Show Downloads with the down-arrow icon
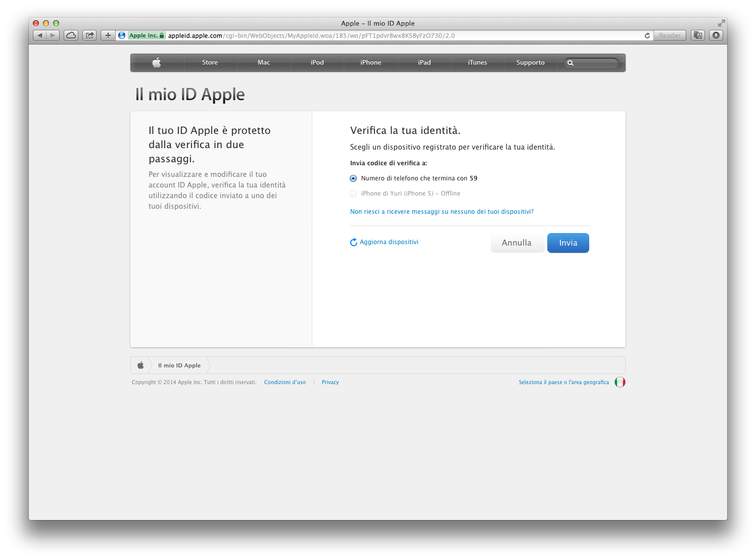Image resolution: width=756 pixels, height=560 pixels. pos(716,35)
